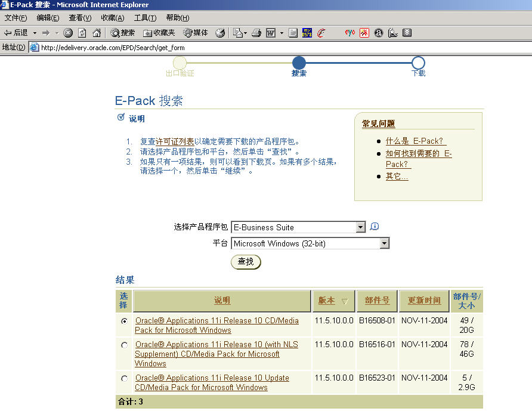Select the NLS Supplement pack radio button
Image resolution: width=532 pixels, height=411 pixels.
tap(124, 345)
